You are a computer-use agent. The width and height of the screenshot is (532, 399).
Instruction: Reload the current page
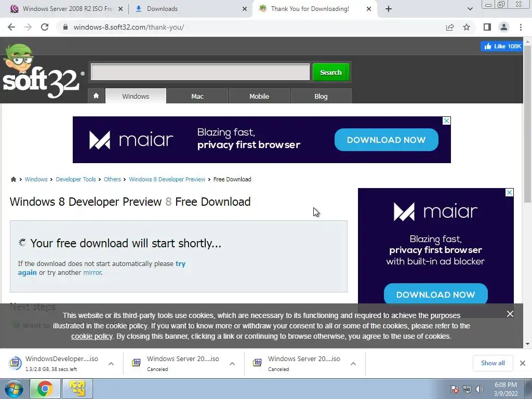45,27
